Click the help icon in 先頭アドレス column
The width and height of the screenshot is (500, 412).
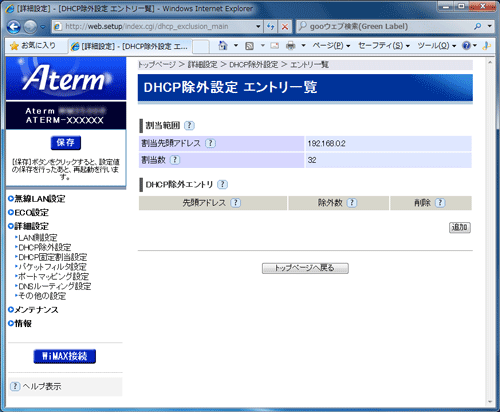point(236,203)
